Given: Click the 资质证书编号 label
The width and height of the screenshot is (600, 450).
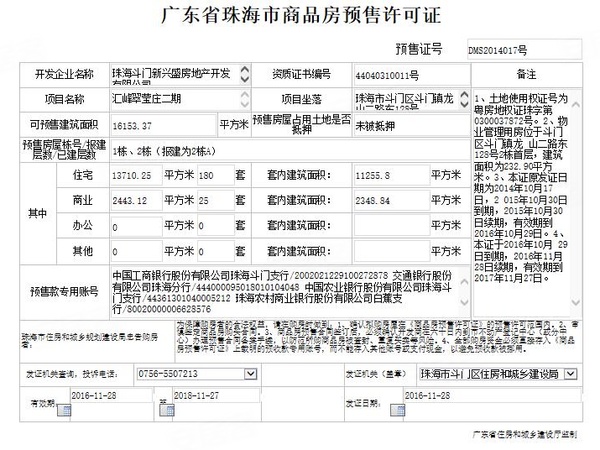Looking at the screenshot, I should click(302, 74).
